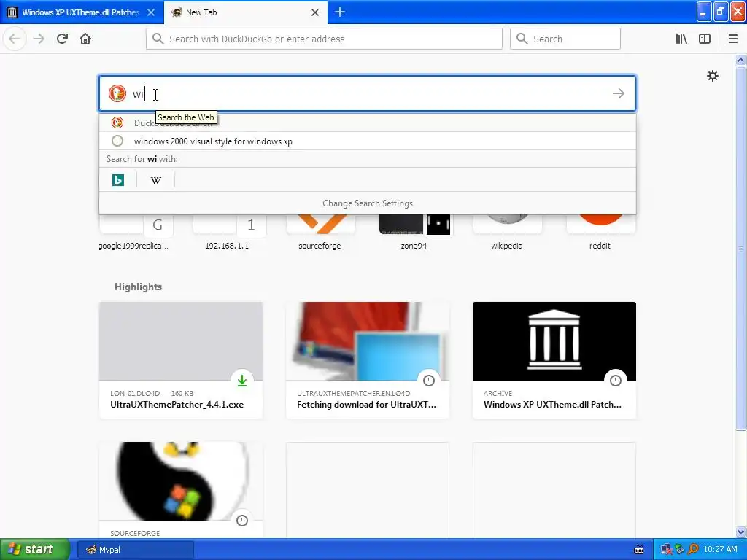Open the home page icon
This screenshot has height=560, width=747.
pyautogui.click(x=85, y=39)
